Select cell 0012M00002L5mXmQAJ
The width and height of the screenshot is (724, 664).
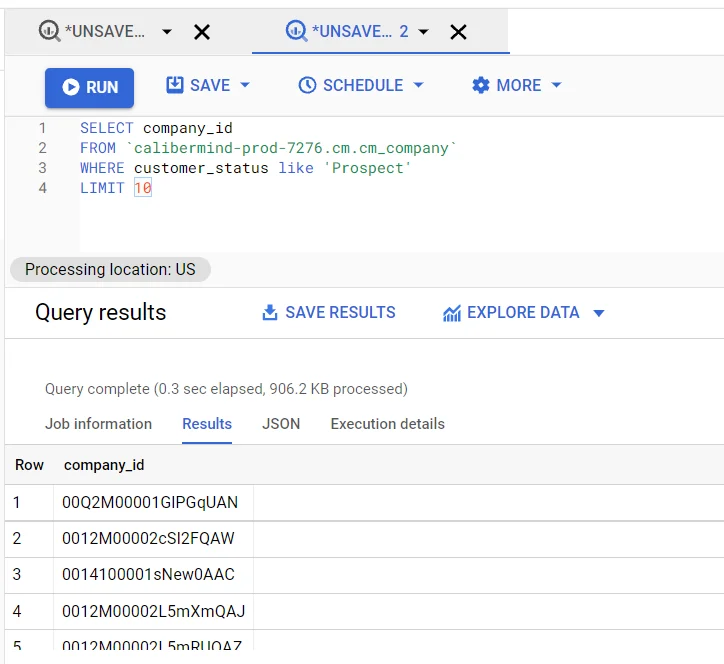[x=154, y=611]
